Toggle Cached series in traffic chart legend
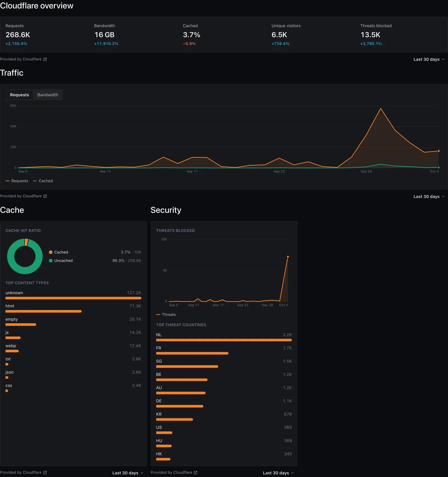The image size is (448, 477). click(x=43, y=181)
